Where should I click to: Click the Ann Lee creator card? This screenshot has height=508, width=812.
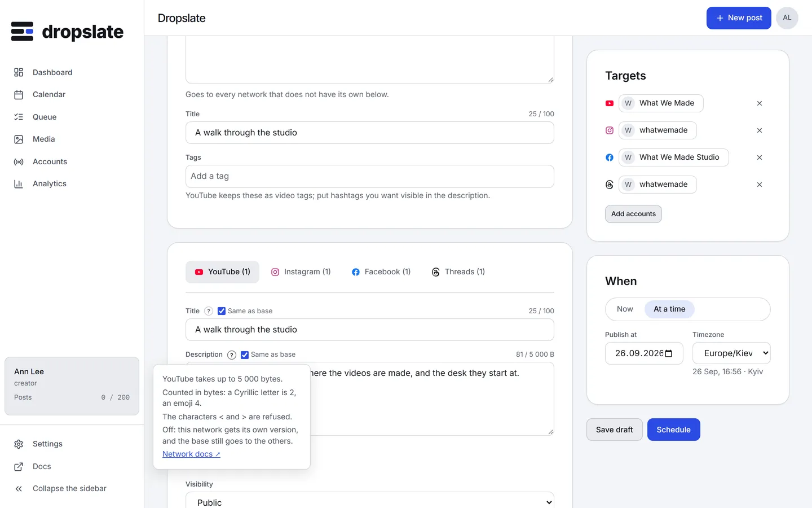[72, 386]
